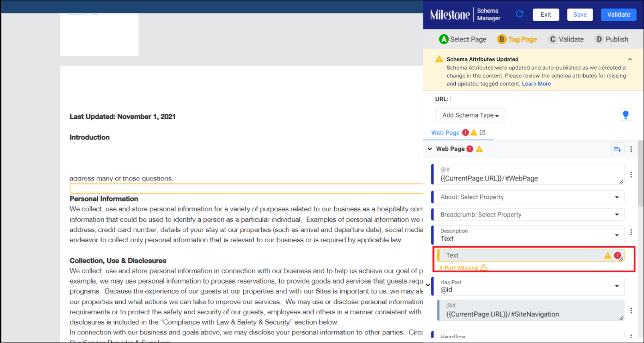The height and width of the screenshot is (343, 644).
Task: Open kebab menu beside the SiteNavigation field
Action: pyautogui.click(x=631, y=311)
